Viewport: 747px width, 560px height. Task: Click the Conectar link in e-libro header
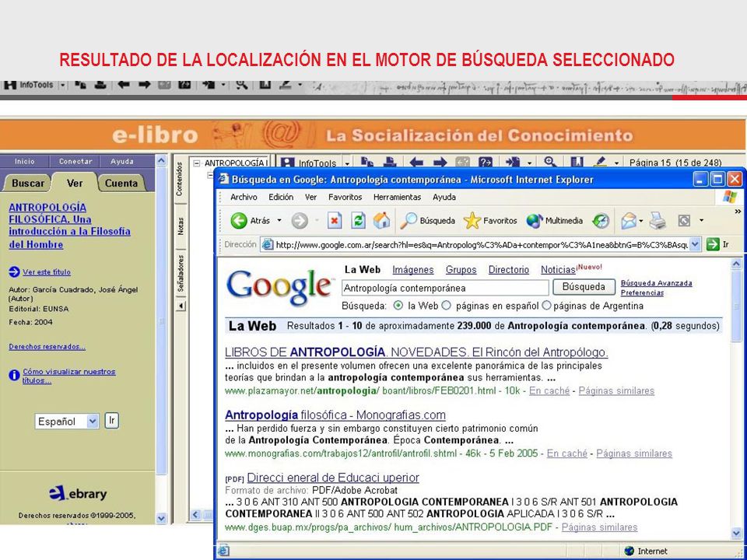pos(75,162)
